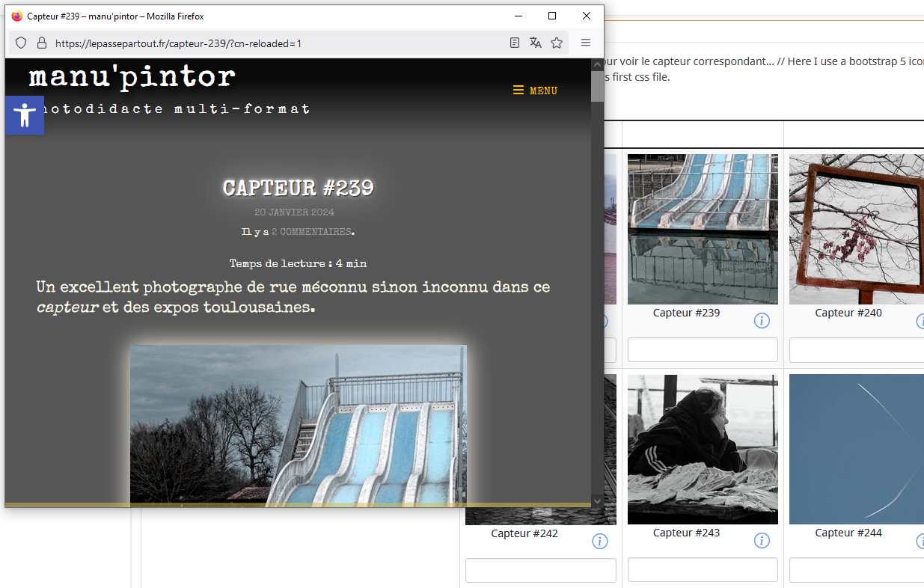Screen dimensions: 924x588
Task: Click the scrollbar down arrow in Firefox
Action: [x=597, y=500]
